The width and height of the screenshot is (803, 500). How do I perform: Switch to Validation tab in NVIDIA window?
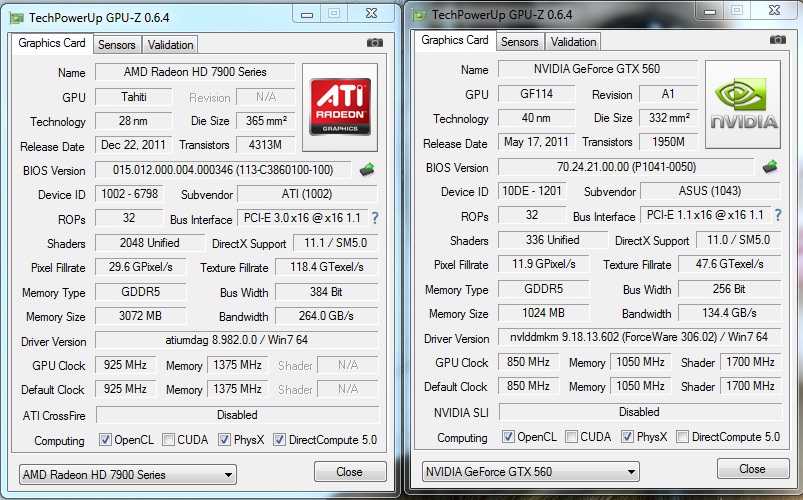point(573,42)
